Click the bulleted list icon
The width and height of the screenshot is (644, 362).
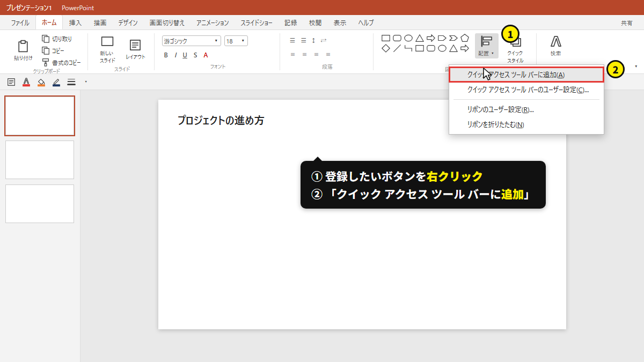point(292,40)
